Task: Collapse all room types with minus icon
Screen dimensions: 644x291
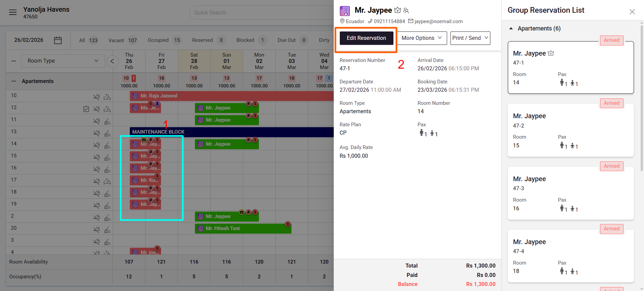Action: pyautogui.click(x=14, y=61)
